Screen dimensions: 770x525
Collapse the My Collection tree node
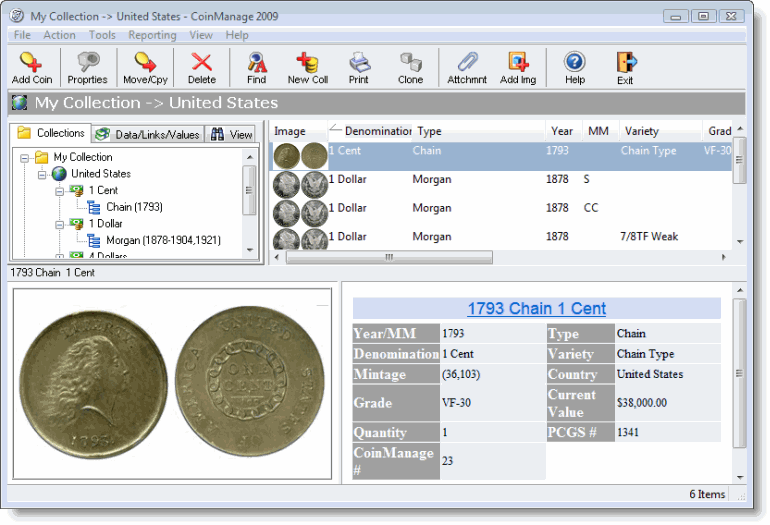coord(25,158)
